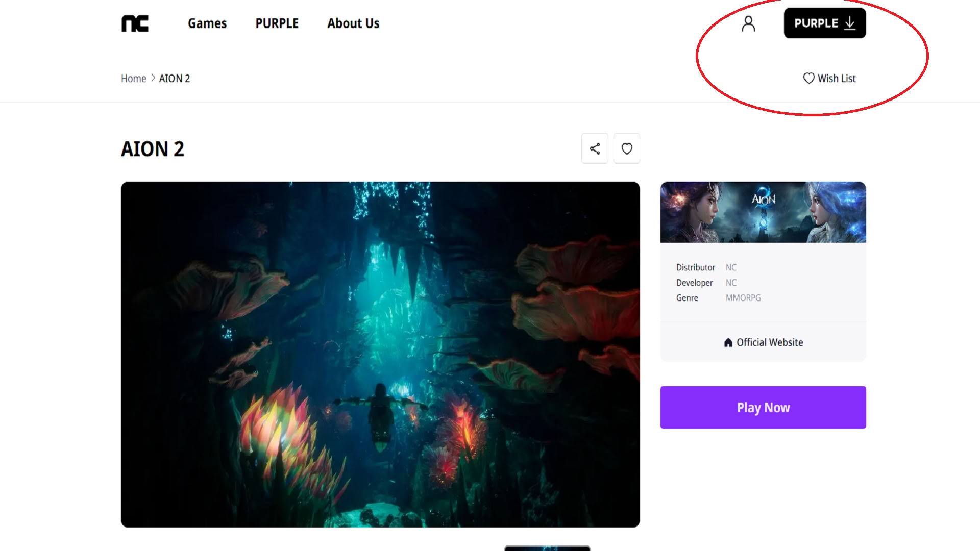
Task: Click the AION 2 banner thumbnail
Action: coord(763,212)
